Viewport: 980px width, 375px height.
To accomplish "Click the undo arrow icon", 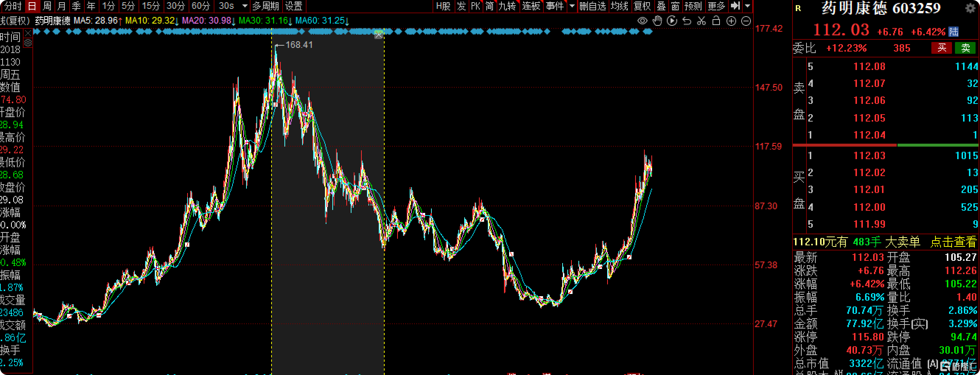I will pyautogui.click(x=687, y=21).
